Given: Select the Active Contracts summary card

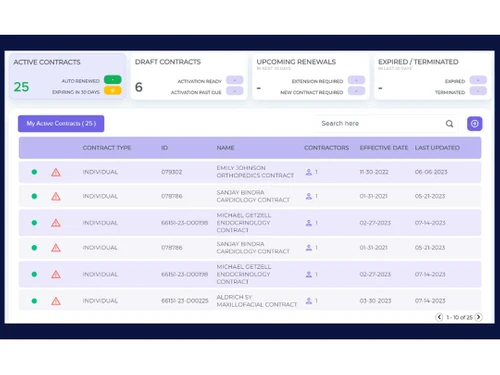Looking at the screenshot, I should [x=68, y=76].
